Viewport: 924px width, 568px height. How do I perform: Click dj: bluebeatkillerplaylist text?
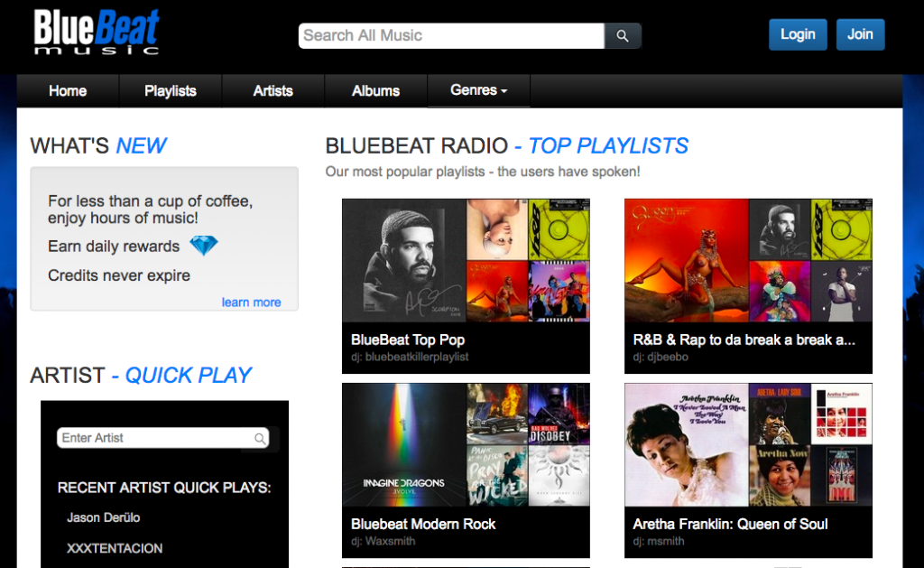[410, 357]
